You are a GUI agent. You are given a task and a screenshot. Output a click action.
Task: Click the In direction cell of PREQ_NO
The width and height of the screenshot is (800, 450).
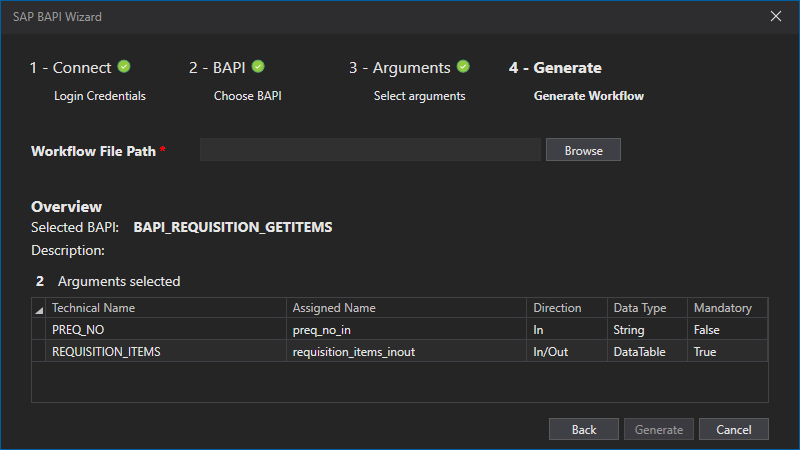(567, 330)
